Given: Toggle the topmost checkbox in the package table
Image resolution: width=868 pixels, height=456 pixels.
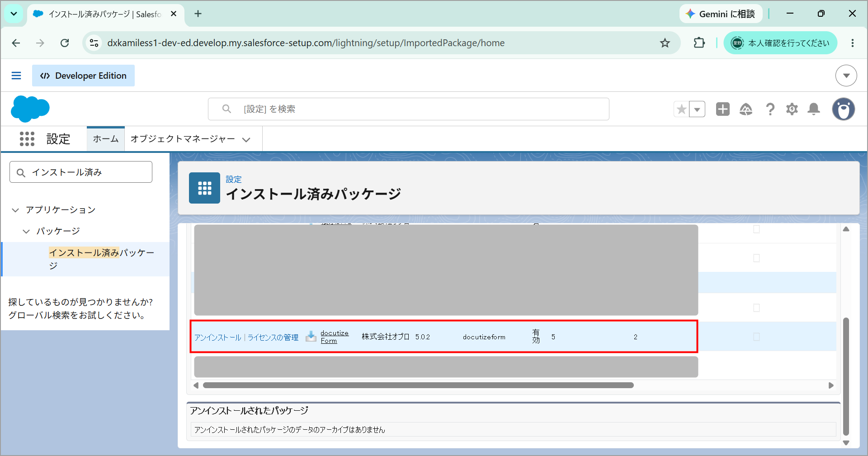Looking at the screenshot, I should 756,229.
